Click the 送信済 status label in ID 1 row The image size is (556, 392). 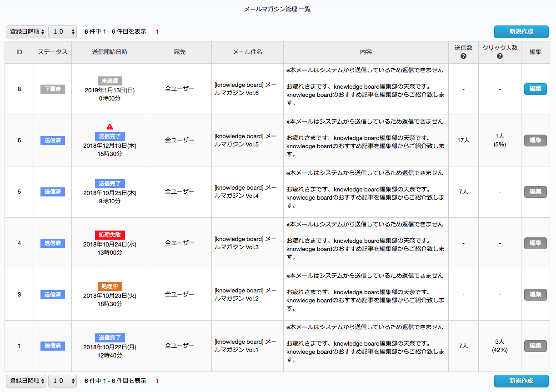tap(53, 346)
